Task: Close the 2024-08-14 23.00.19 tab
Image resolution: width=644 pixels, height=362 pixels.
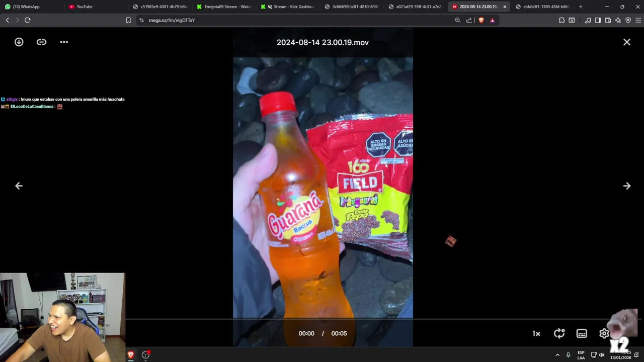Action: point(505,7)
